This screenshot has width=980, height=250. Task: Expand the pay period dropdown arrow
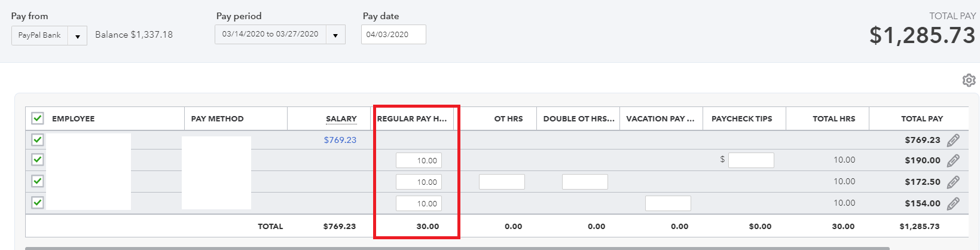335,35
